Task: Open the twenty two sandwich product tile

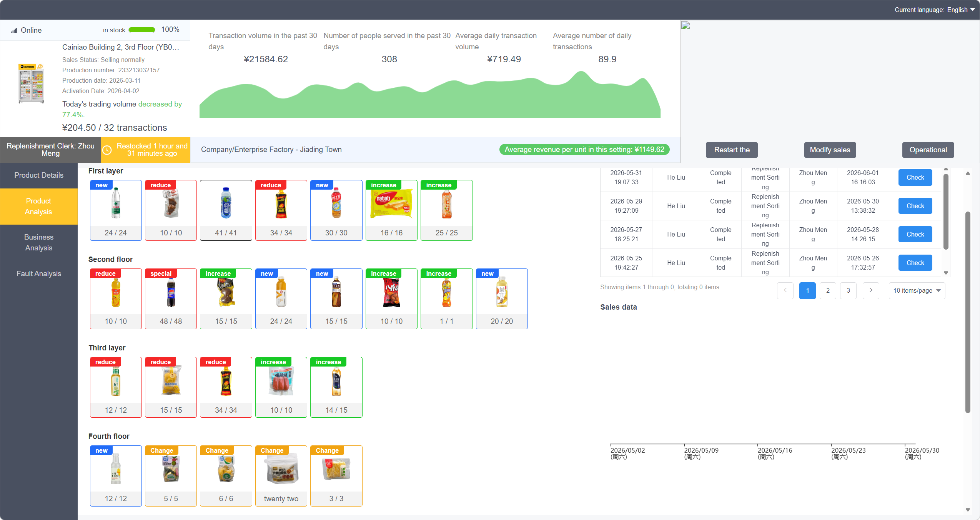Action: coord(281,476)
